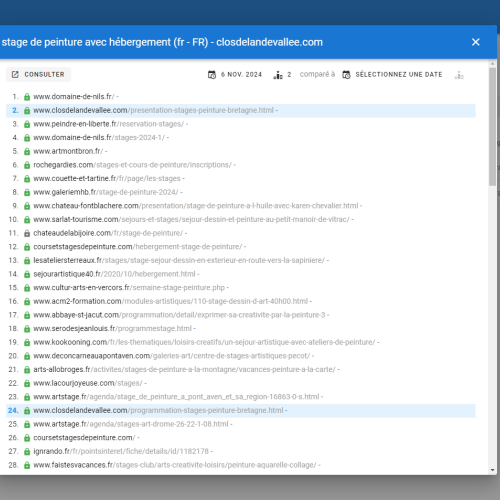Screen dimensions: 500x500
Task: Click the scrollbar down arrow
Action: click(x=493, y=470)
